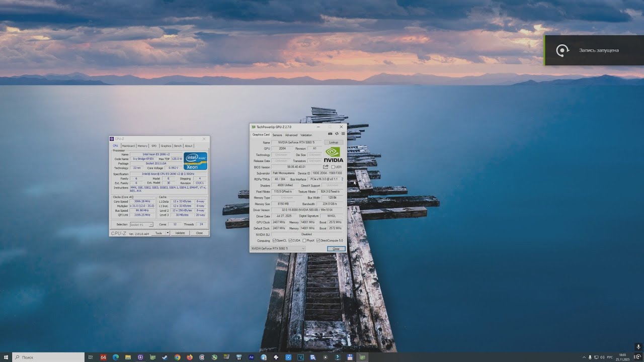
Task: Click the CPU-Z Multiplier value
Action: tap(142, 206)
